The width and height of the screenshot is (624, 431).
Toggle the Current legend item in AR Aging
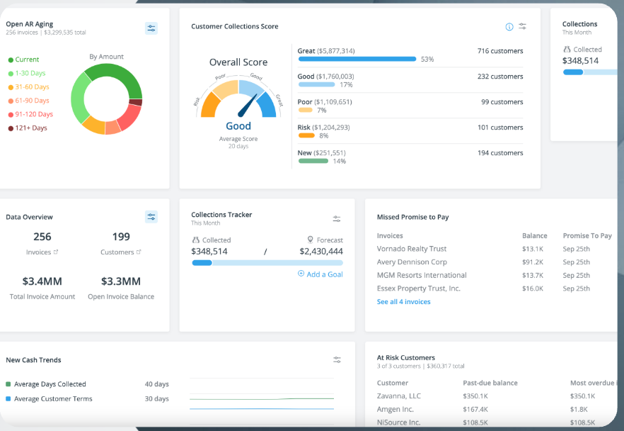(x=25, y=59)
